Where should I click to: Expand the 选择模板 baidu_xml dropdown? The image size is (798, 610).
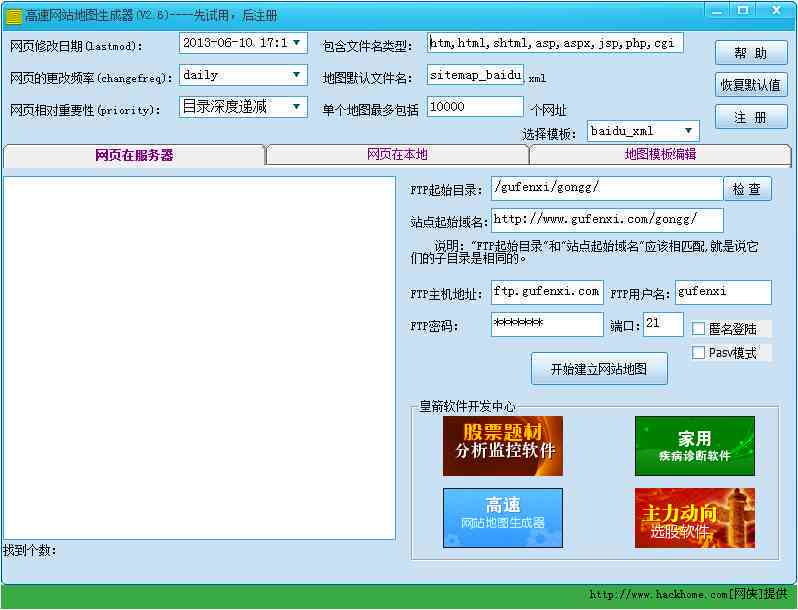(x=689, y=131)
